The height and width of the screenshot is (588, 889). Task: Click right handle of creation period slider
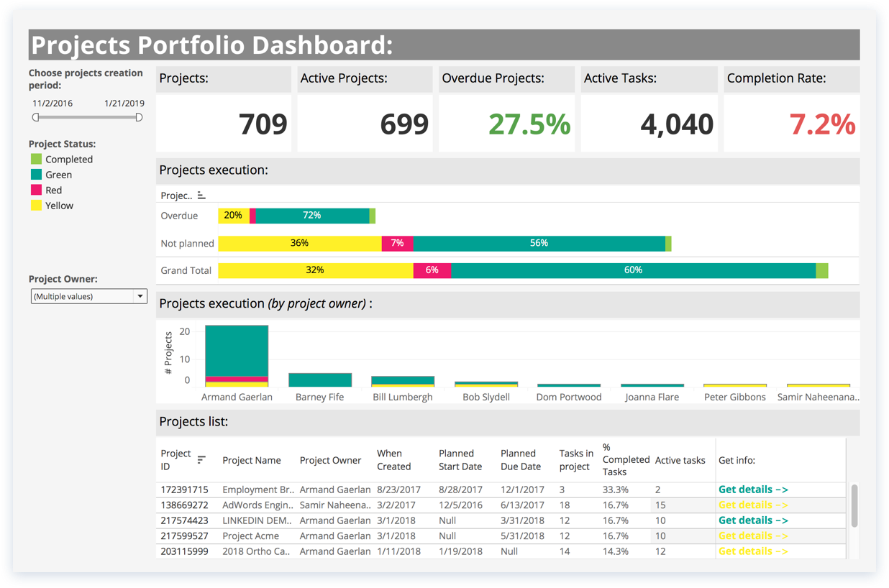[139, 117]
